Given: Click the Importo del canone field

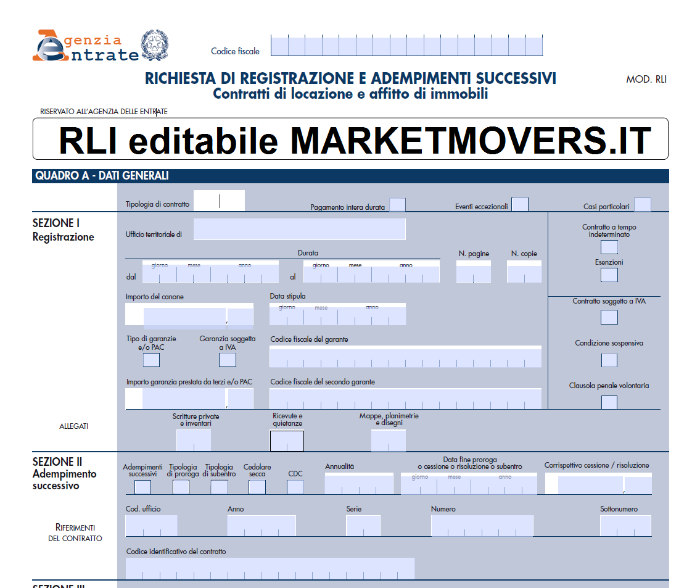Looking at the screenshot, I should coord(185,315).
